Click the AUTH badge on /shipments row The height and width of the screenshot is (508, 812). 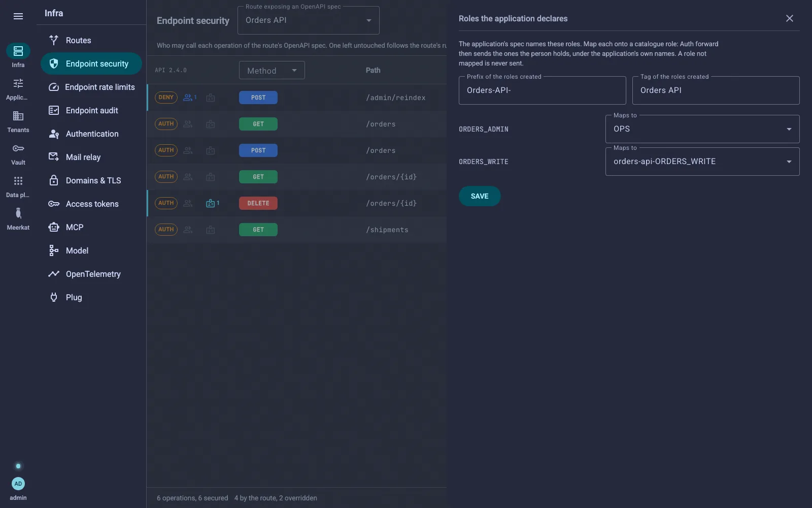point(166,230)
